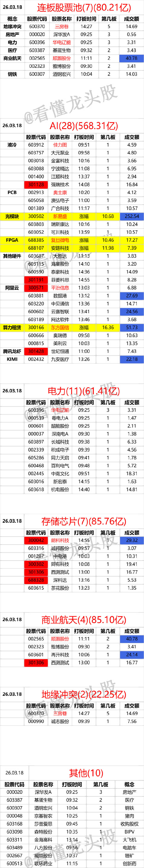Select stock name 奥士康
Image resolution: width=144 pixels, height=868 pixels.
[60, 193]
